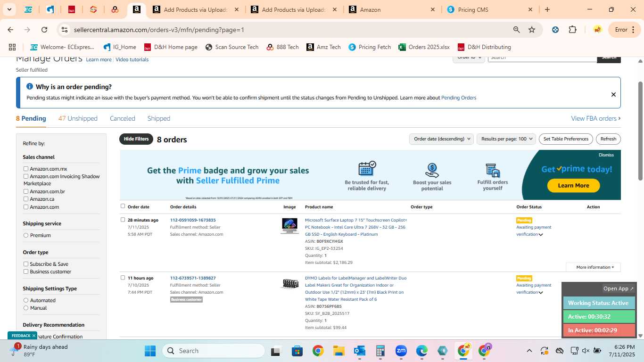
Task: Open the Windows Start menu
Action: tap(150, 351)
